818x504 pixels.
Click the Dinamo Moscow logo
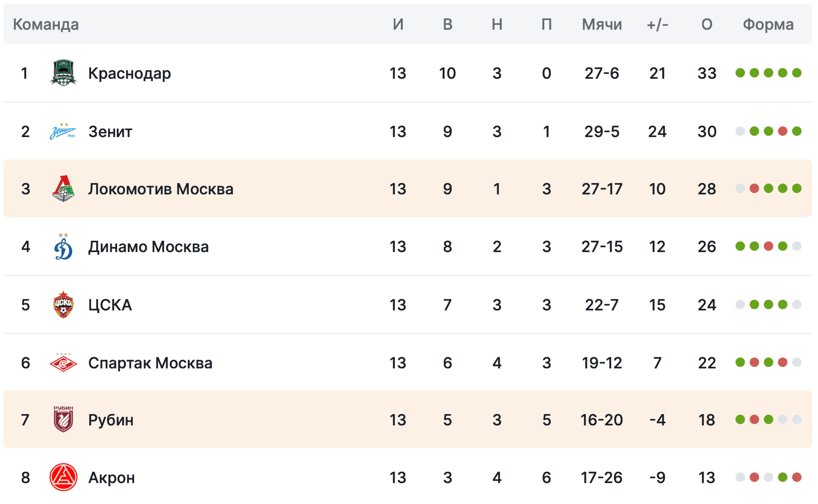[x=63, y=247]
